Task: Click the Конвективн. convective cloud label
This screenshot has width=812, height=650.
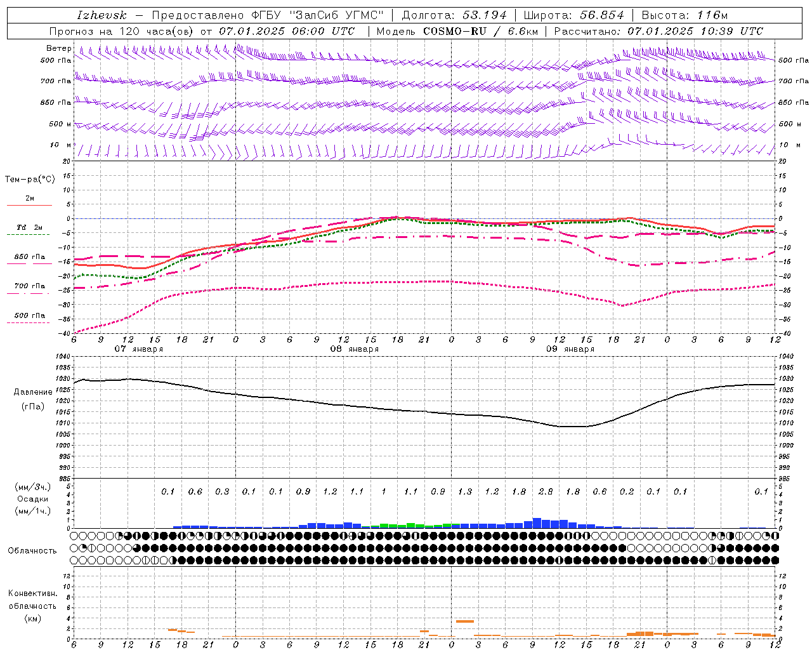Action: 32,594
